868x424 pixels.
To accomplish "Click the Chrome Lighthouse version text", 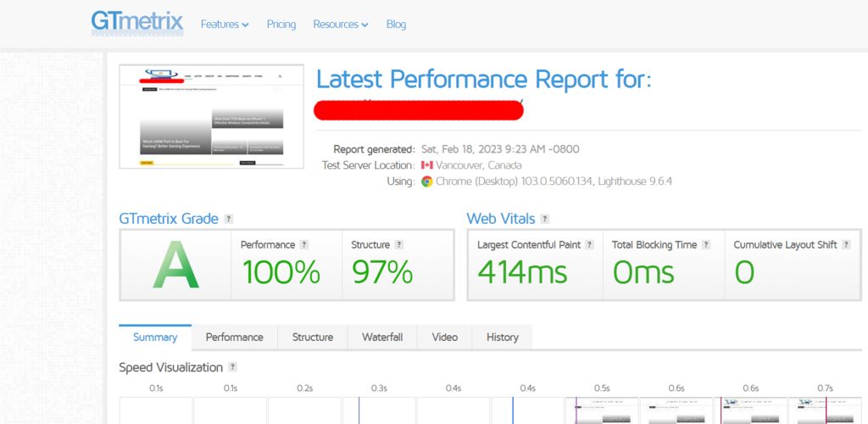I will click(x=554, y=181).
